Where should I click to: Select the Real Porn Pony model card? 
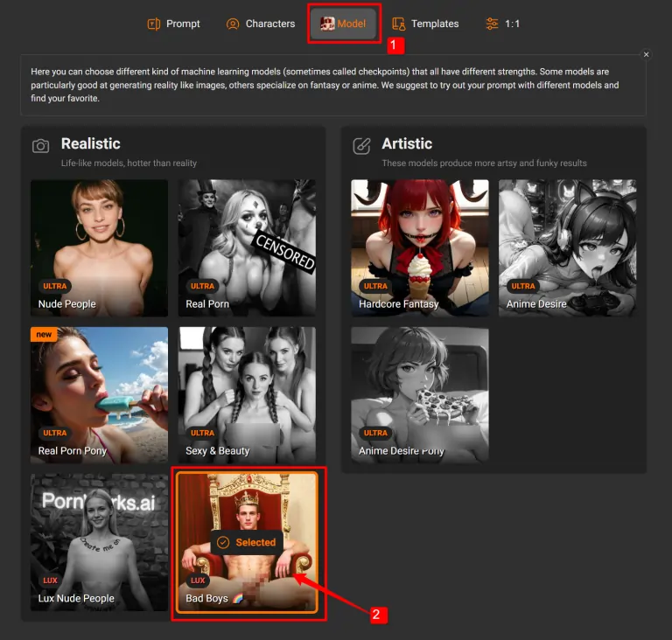coord(100,395)
